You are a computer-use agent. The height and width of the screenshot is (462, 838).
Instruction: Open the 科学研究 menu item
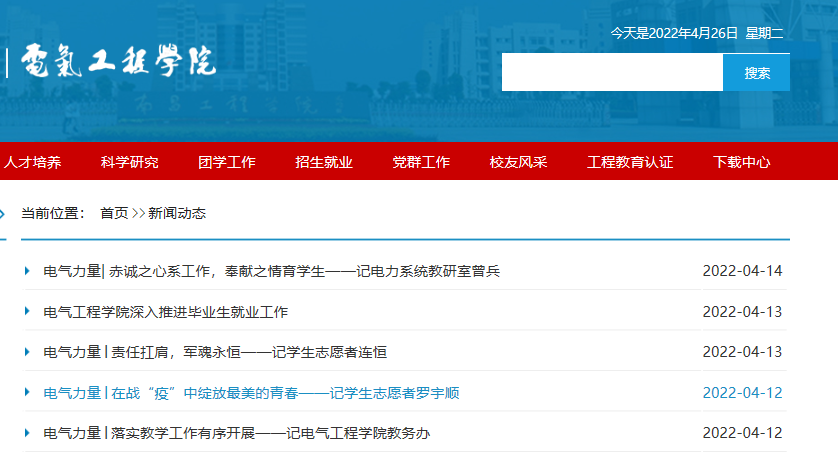[x=129, y=162]
